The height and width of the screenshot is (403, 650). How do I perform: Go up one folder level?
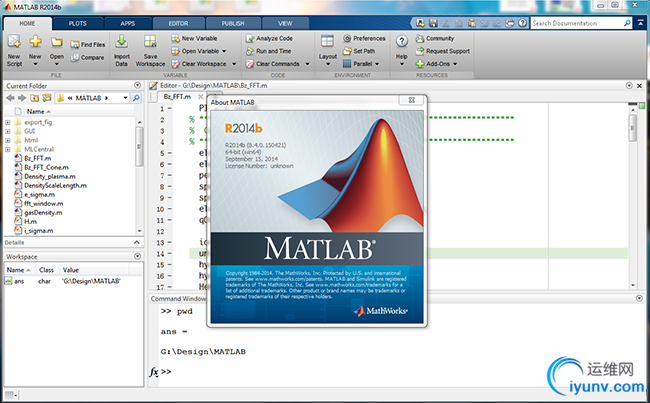[34, 98]
